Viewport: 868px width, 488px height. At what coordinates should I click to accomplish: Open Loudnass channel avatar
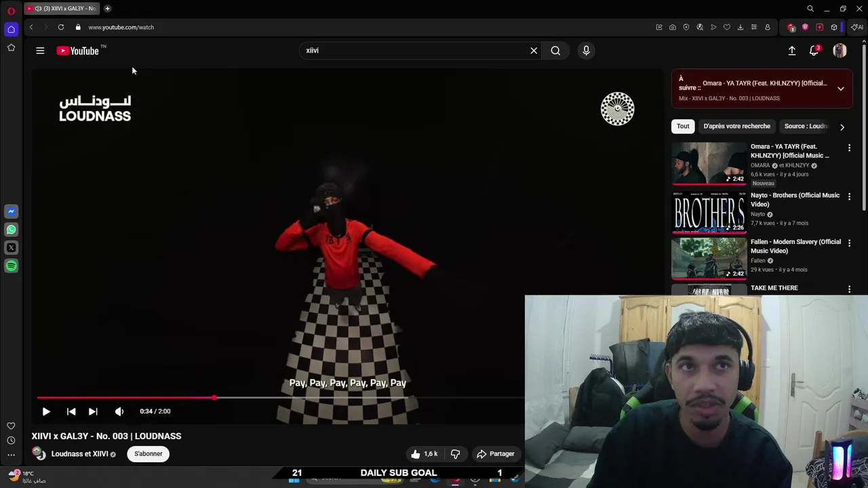(39, 454)
